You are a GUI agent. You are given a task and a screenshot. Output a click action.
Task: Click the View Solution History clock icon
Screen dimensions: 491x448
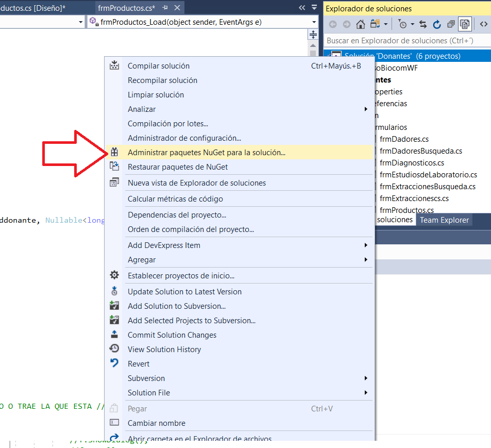click(114, 349)
